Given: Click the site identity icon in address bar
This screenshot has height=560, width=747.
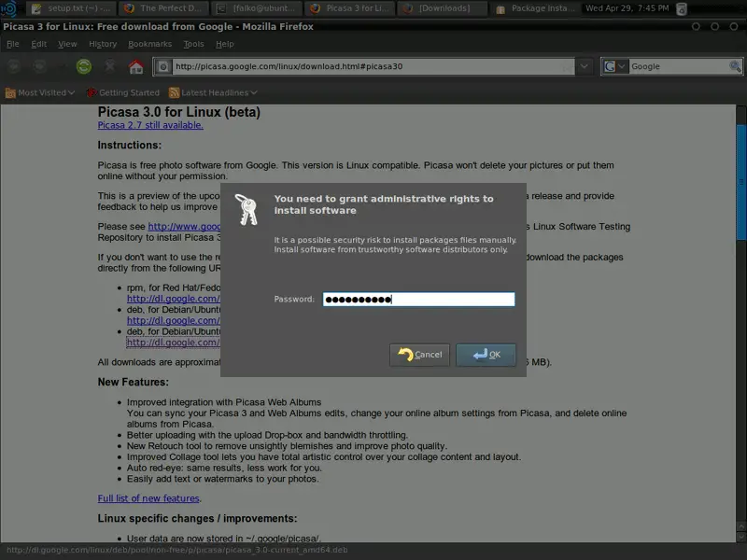Looking at the screenshot, I should [x=162, y=66].
